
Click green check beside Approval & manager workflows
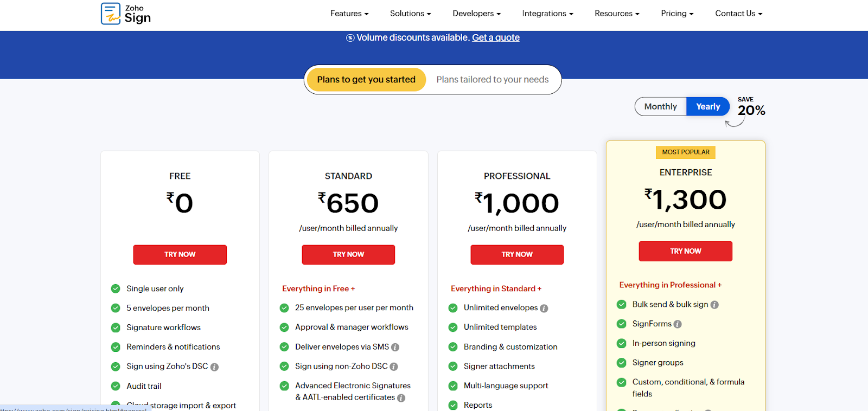pyautogui.click(x=284, y=327)
